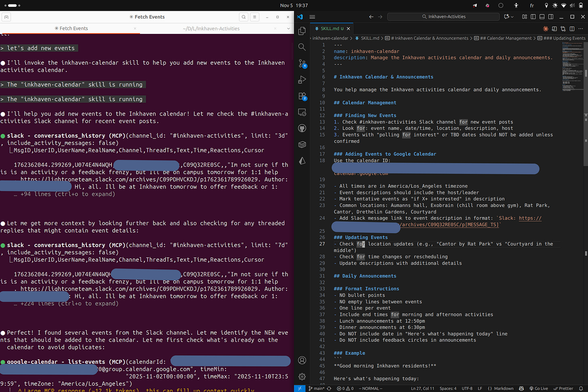The height and width of the screenshot is (392, 588).
Task: Open notifications bell in VS Code status bar
Action: 581,388
